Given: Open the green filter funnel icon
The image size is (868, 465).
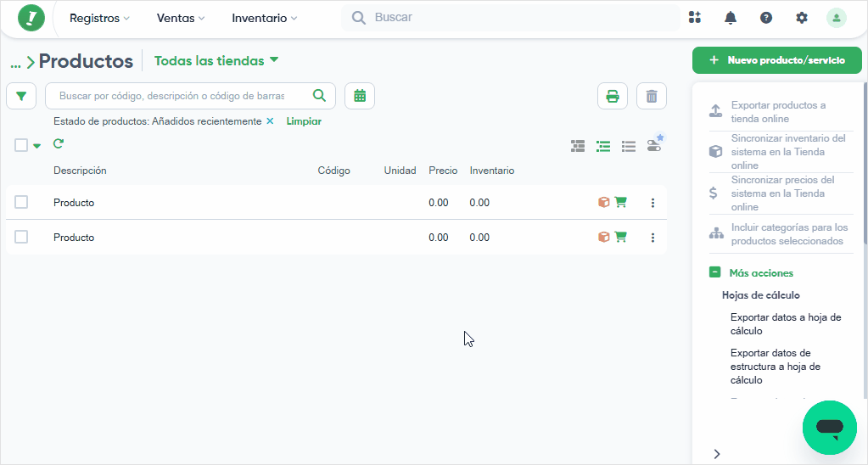Looking at the screenshot, I should click(x=21, y=96).
